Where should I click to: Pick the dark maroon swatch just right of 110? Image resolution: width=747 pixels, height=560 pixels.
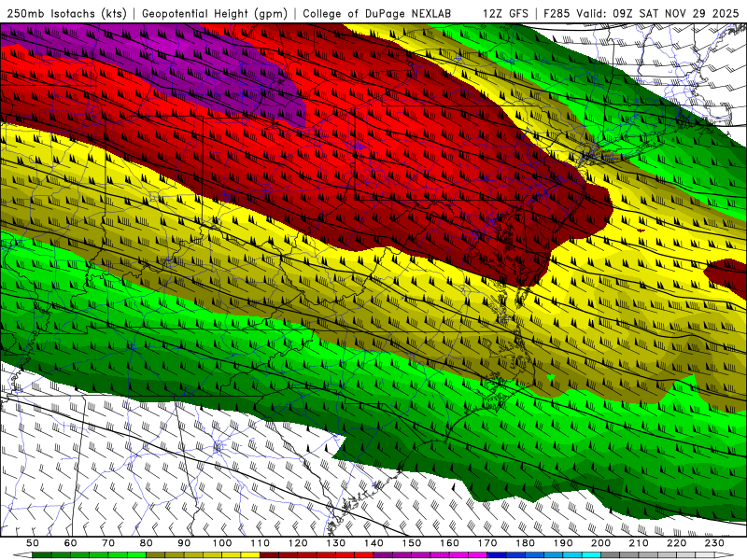click(270, 555)
